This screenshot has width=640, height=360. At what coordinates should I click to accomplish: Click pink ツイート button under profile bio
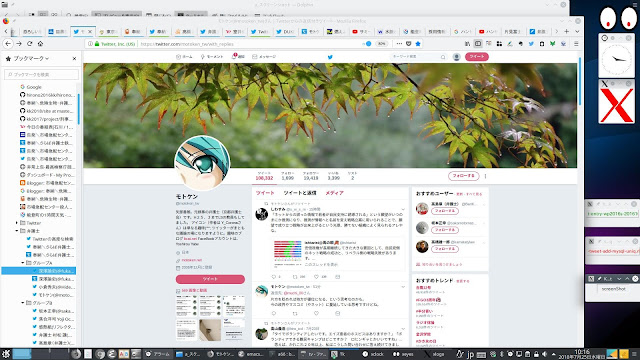click(210, 279)
